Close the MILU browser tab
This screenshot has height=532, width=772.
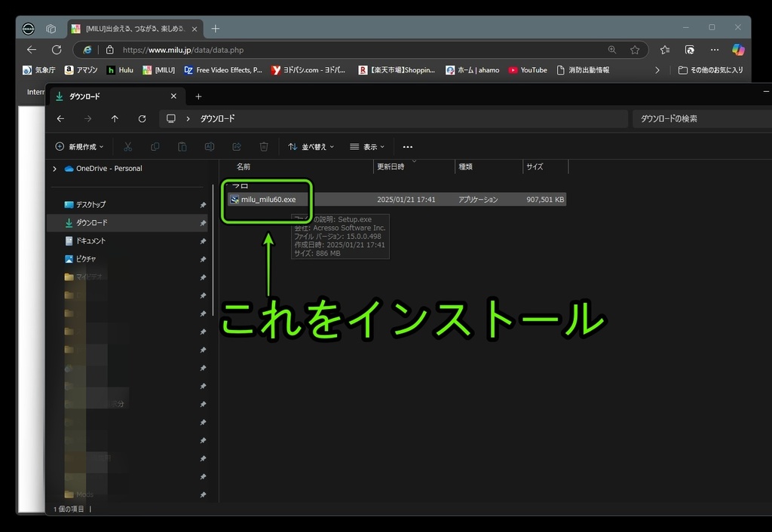pyautogui.click(x=195, y=29)
